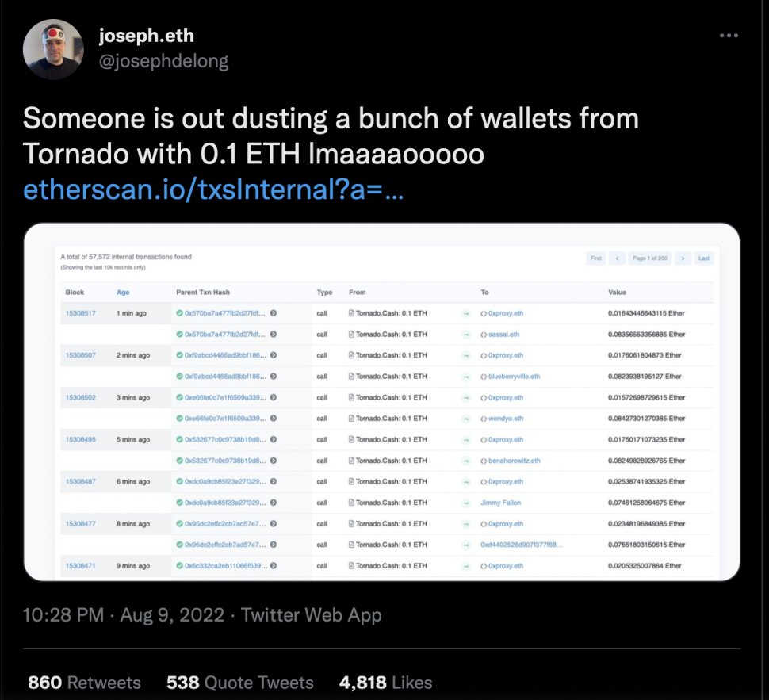Jump to the Last page
This screenshot has height=700, width=769.
pos(703,258)
